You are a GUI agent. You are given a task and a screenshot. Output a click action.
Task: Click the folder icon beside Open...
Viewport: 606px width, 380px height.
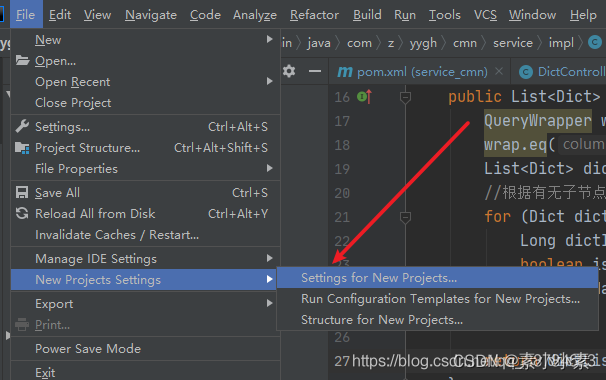[x=22, y=60]
